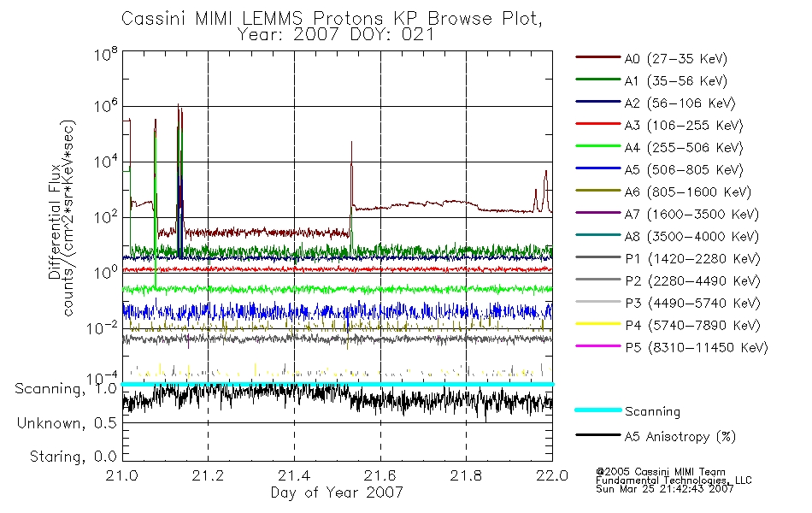The width and height of the screenshot is (812, 513).
Task: Select the A5 (506-805 KeV) blue legend swatch
Action: (598, 168)
